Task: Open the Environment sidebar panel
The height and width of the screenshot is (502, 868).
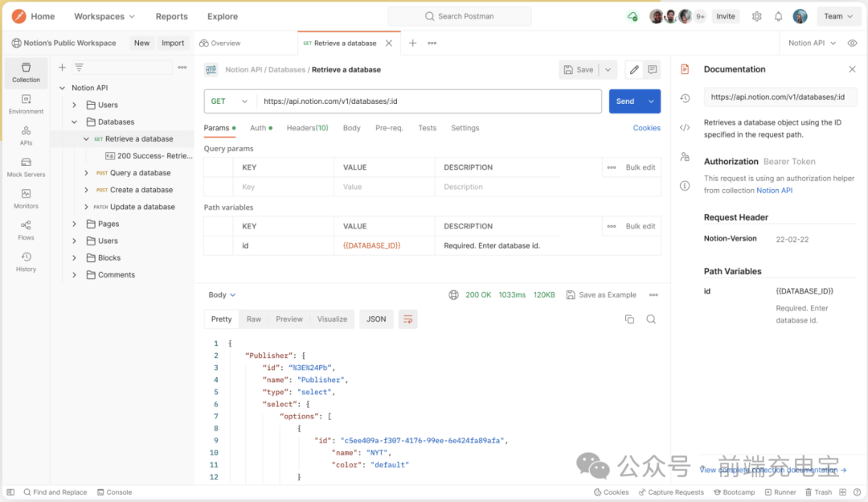Action: pyautogui.click(x=26, y=104)
